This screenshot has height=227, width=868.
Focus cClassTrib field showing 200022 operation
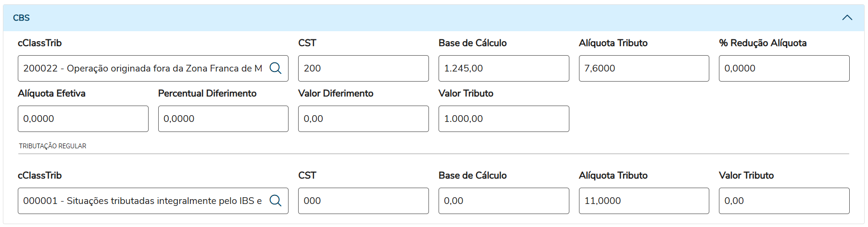click(x=142, y=68)
